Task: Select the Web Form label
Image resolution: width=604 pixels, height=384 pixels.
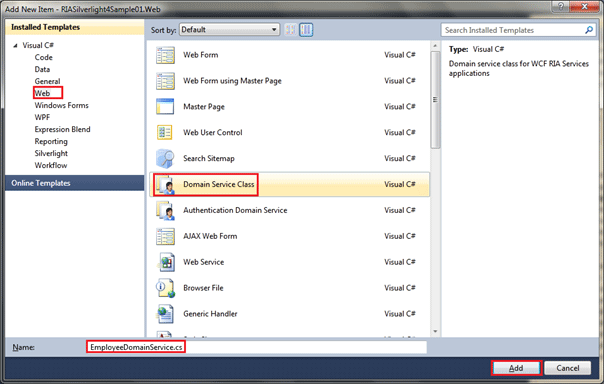Action: [x=201, y=55]
